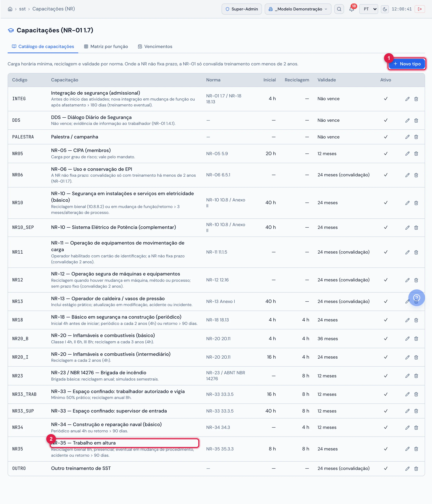
Task: Open the home icon in breadcrumb
Action: (10, 9)
